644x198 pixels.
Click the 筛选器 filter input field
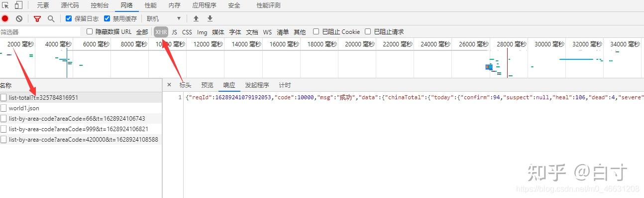[40, 32]
